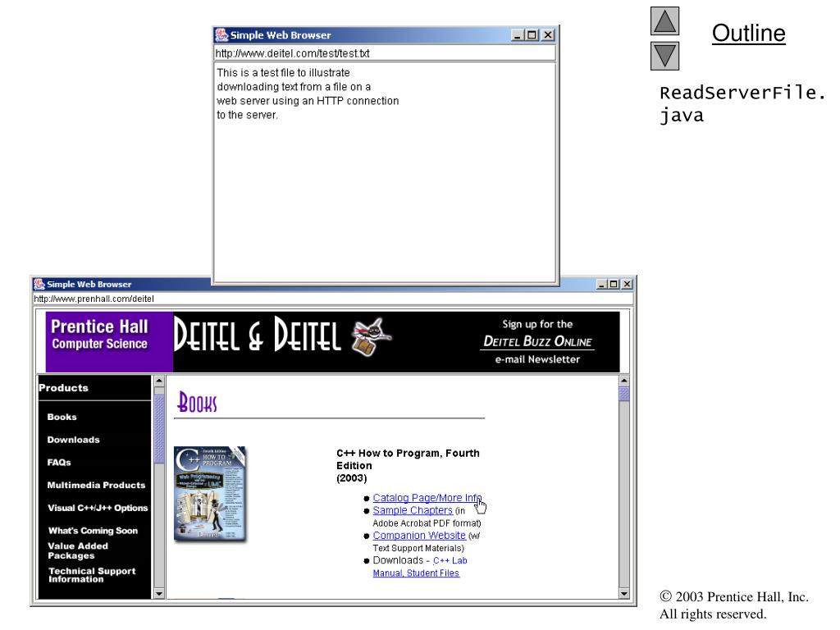Focus the URL field showing www.prenhall.com/deitel
This screenshot has height=630, width=840.
(332, 299)
